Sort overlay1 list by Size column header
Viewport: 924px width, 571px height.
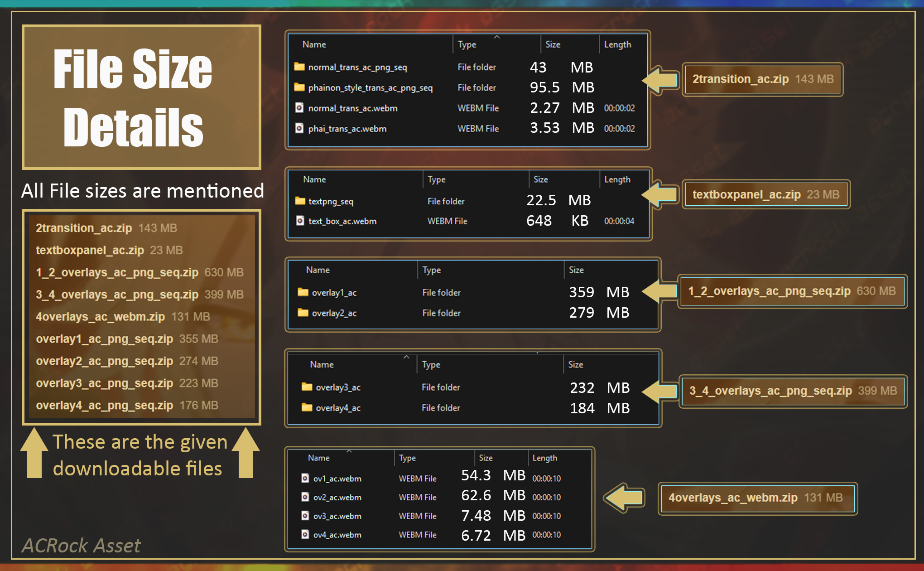point(576,270)
